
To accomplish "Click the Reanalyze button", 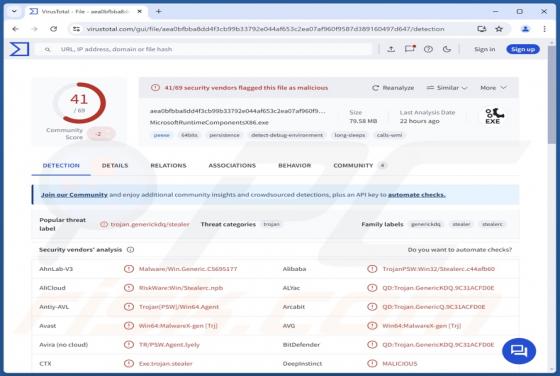I will (x=393, y=87).
